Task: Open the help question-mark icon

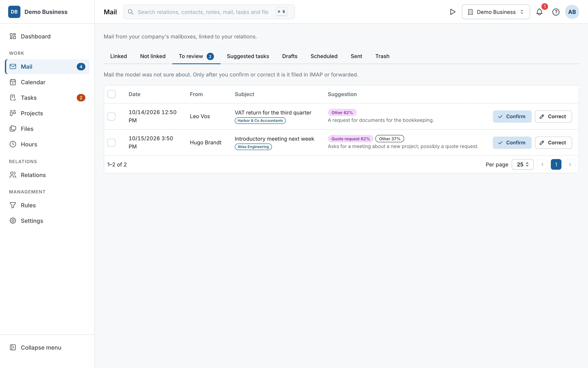Action: (x=556, y=12)
